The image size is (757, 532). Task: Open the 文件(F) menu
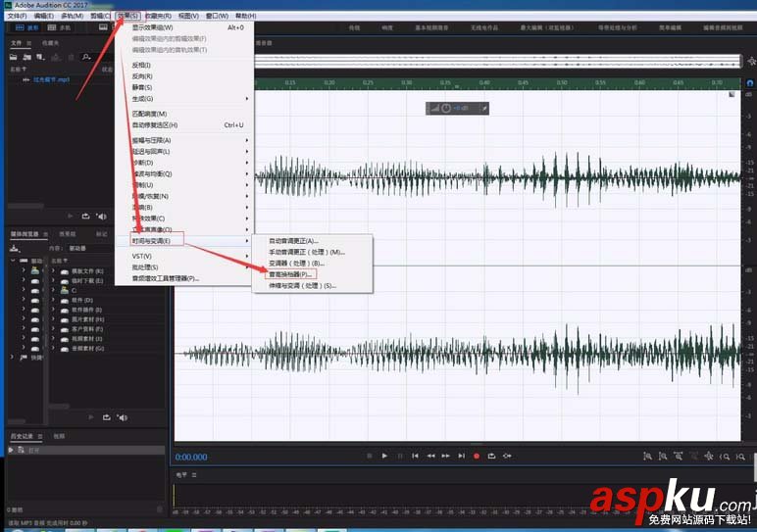17,16
